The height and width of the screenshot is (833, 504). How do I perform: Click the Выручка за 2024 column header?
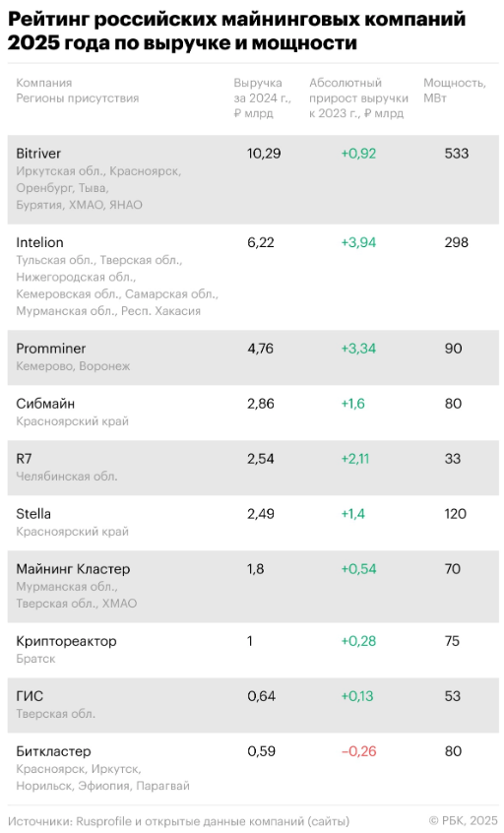pyautogui.click(x=263, y=98)
